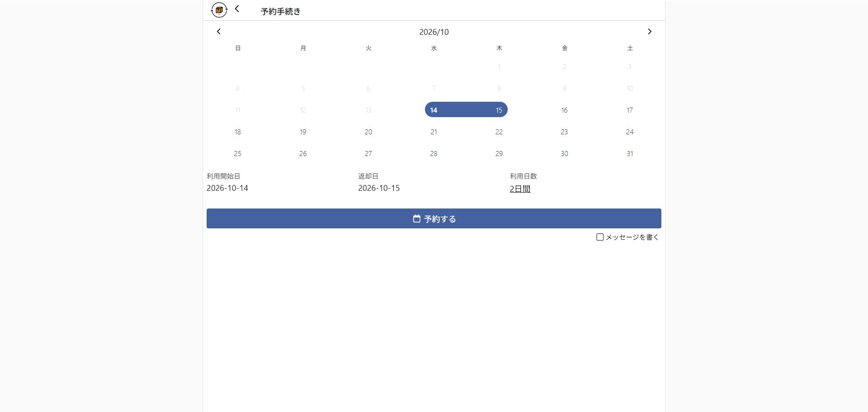
Task: Select October 24 date
Action: click(x=630, y=132)
